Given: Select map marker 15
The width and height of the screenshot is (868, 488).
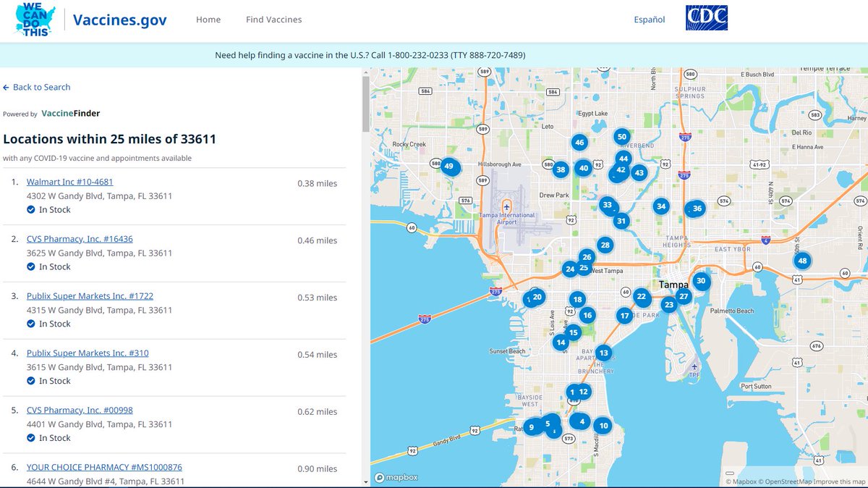Looking at the screenshot, I should (574, 333).
